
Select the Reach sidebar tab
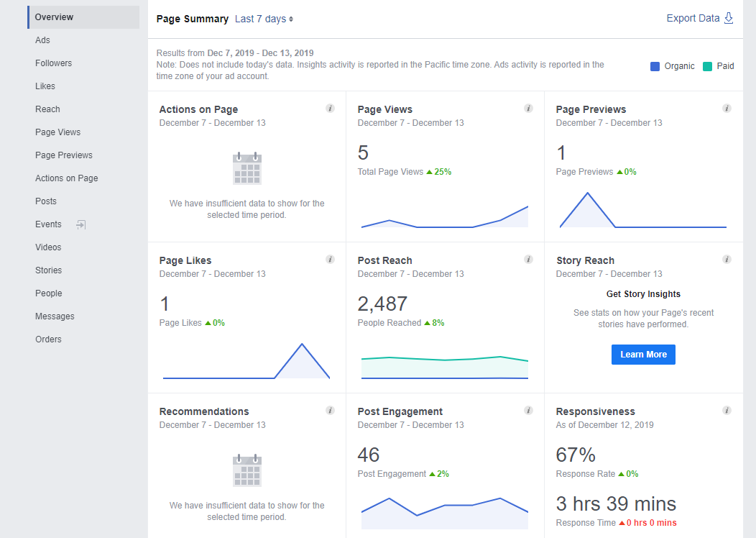click(x=47, y=109)
